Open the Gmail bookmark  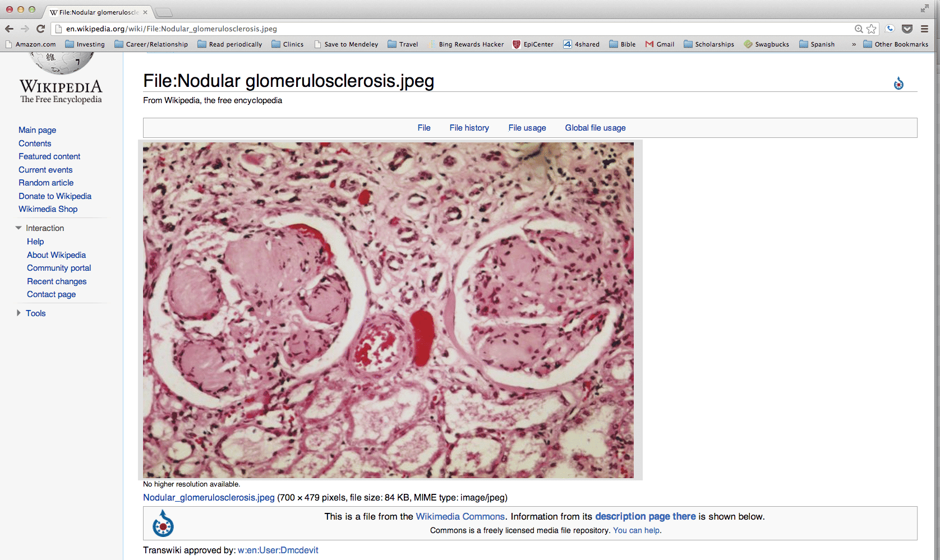[660, 44]
